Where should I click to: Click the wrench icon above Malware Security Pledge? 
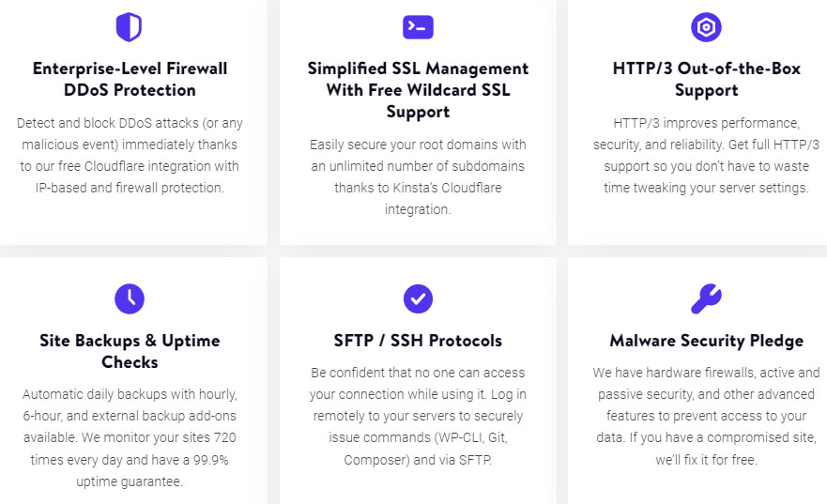pos(706,298)
